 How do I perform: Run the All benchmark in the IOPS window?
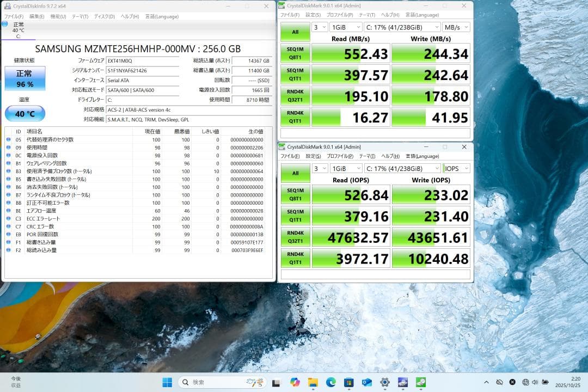[x=295, y=173]
